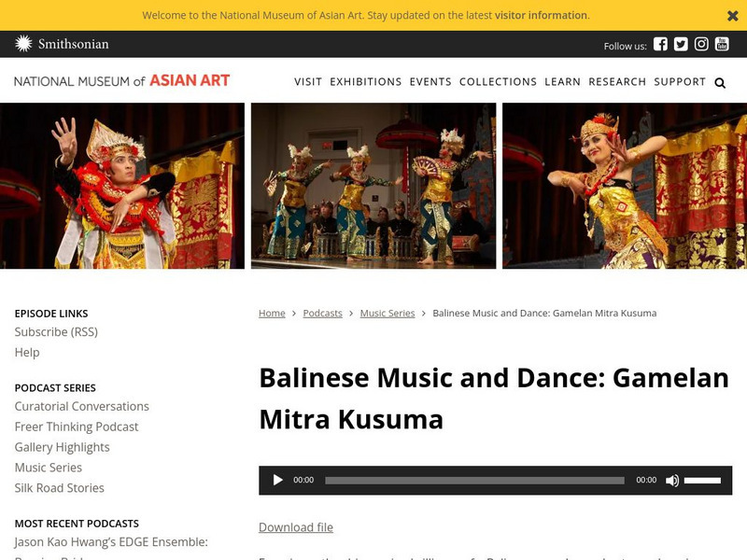Open the site search magnifier
747x560 pixels.
(x=719, y=82)
